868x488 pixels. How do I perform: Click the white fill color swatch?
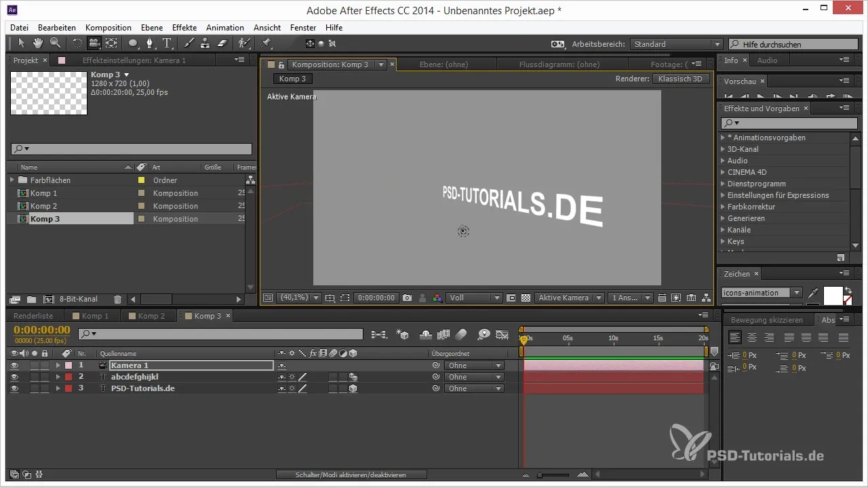(x=832, y=295)
